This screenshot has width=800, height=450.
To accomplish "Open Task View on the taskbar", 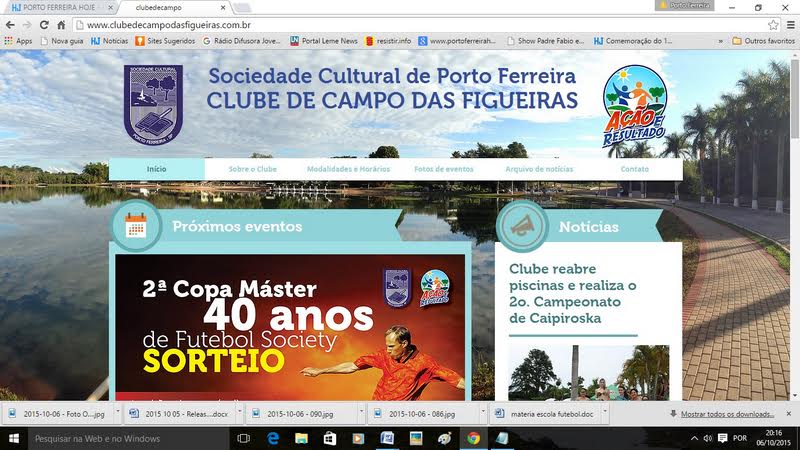I will tap(242, 438).
